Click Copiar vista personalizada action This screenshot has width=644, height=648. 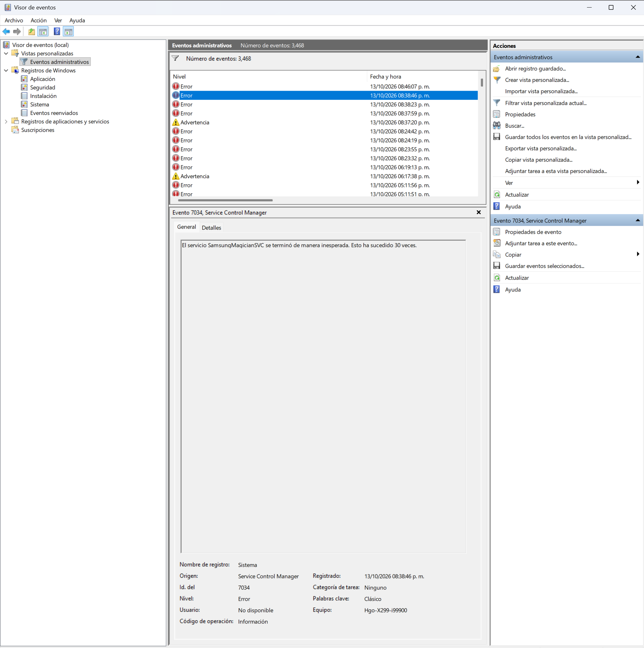pos(539,160)
